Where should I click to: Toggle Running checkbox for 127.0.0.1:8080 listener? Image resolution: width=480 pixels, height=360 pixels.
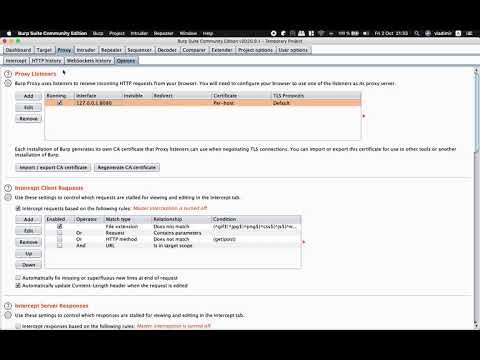point(60,103)
